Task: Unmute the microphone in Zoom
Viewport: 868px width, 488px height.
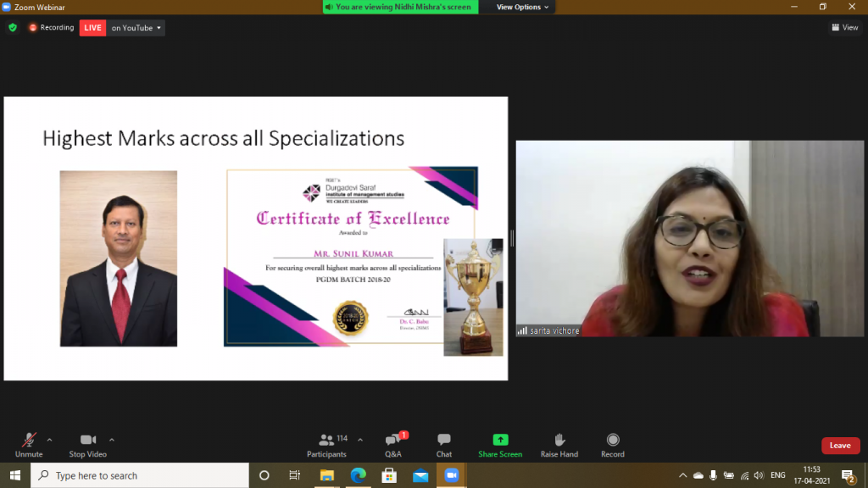Action: pyautogui.click(x=29, y=446)
